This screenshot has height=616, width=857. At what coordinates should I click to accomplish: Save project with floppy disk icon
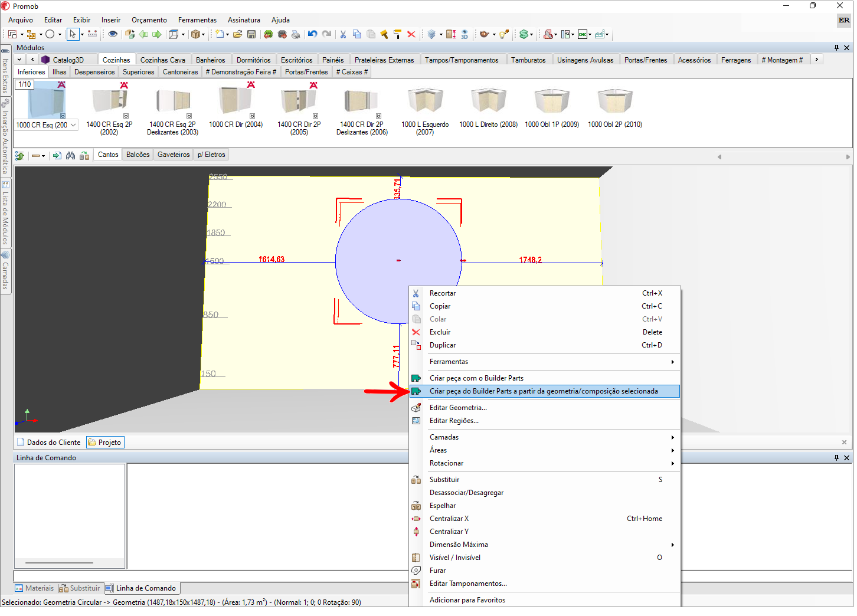[x=251, y=34]
